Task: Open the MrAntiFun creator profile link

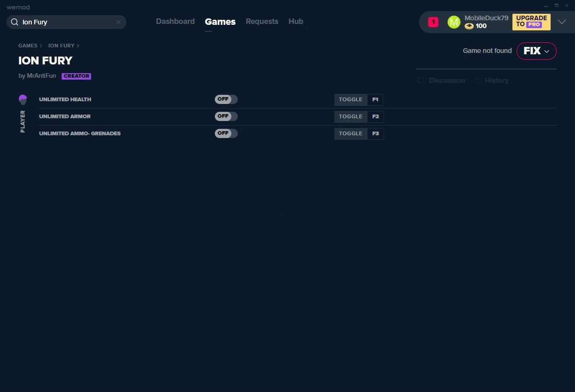Action: pos(41,76)
